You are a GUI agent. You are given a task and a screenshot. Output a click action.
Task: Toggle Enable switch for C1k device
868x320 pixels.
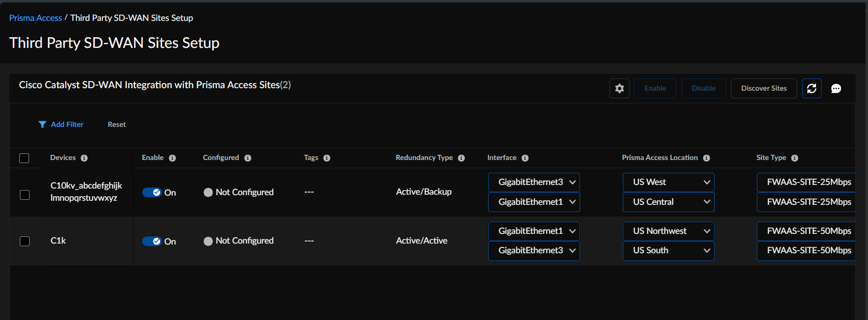(x=152, y=242)
